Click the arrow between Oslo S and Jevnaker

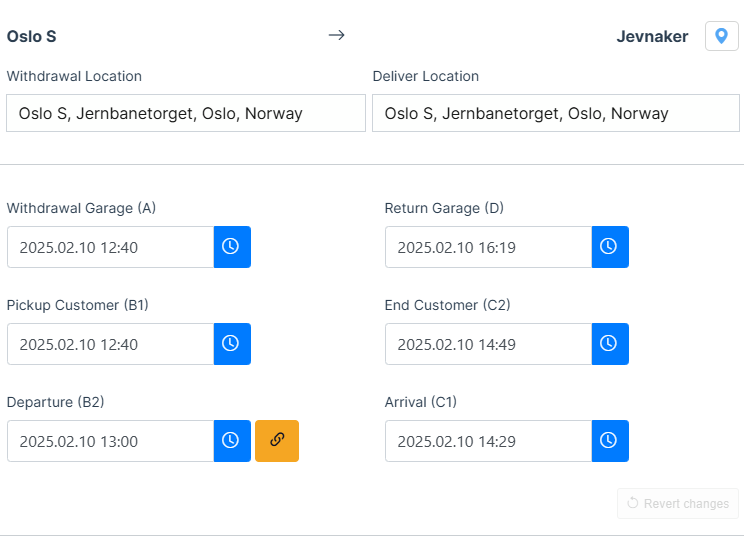coord(337,36)
